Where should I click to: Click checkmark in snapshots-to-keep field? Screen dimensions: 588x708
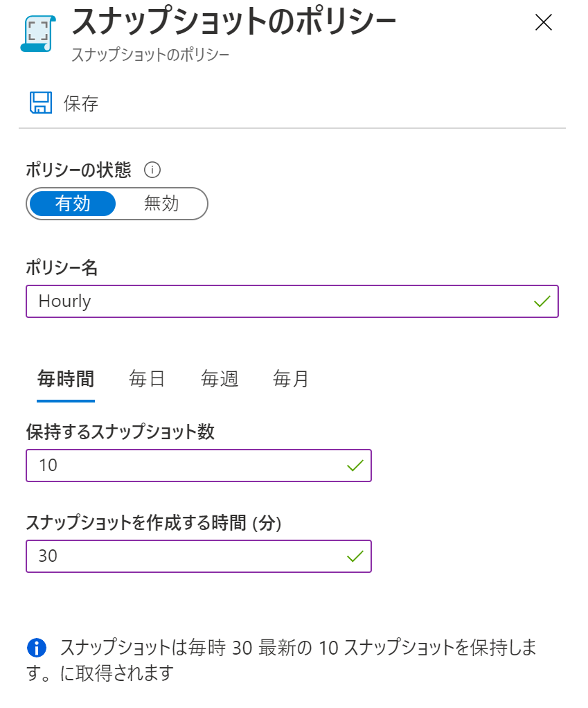click(x=355, y=466)
